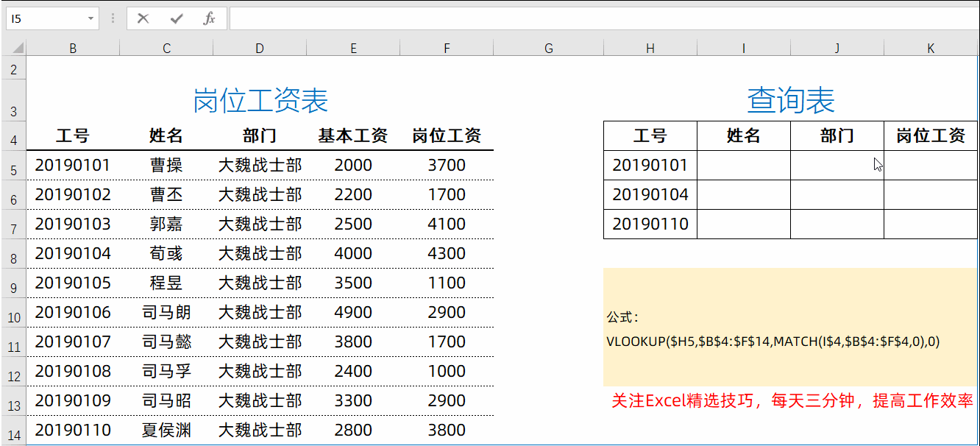Select column C header

166,48
